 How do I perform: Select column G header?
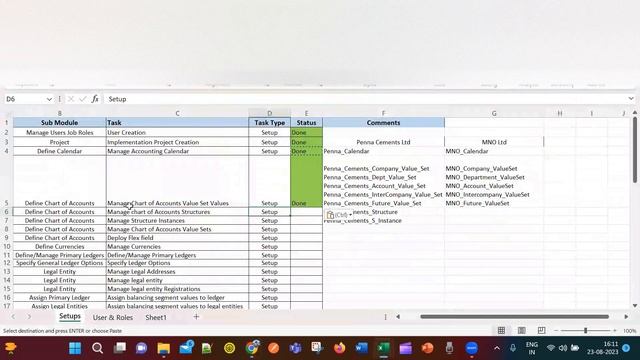tap(494, 113)
